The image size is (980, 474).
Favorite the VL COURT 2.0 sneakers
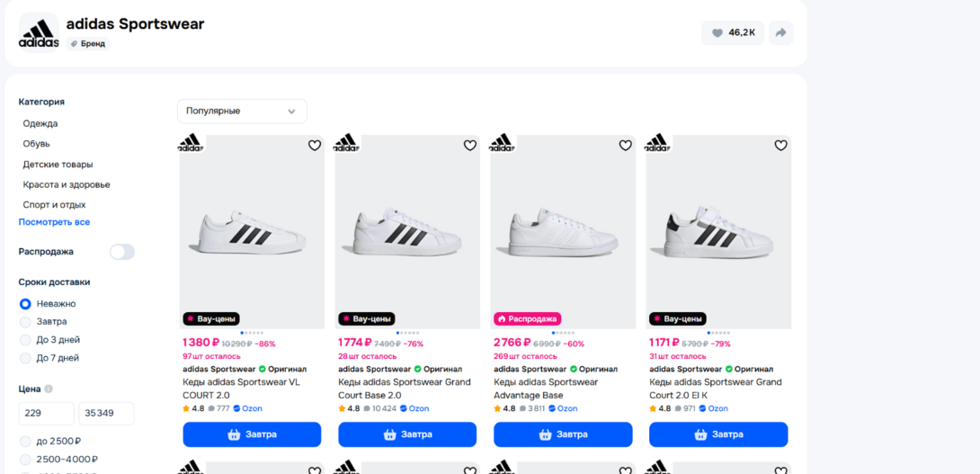point(315,146)
